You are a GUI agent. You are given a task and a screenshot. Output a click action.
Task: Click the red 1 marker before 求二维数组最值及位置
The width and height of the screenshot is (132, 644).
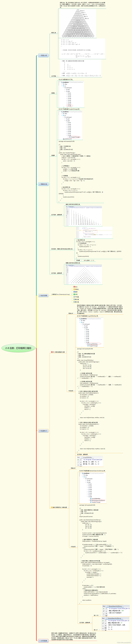pyautogui.click(x=52, y=352)
